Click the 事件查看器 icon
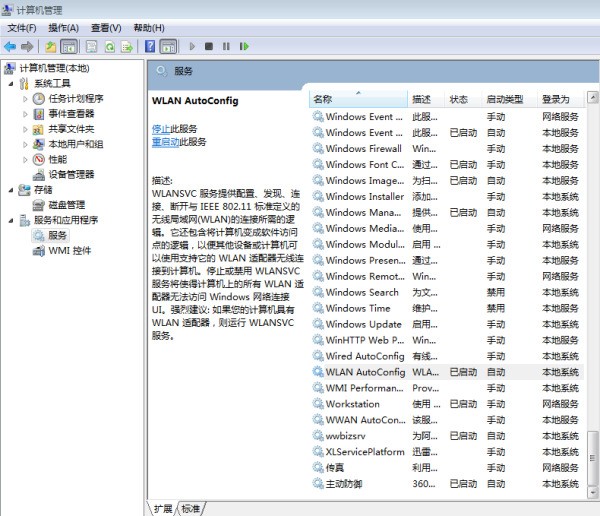 [39, 114]
